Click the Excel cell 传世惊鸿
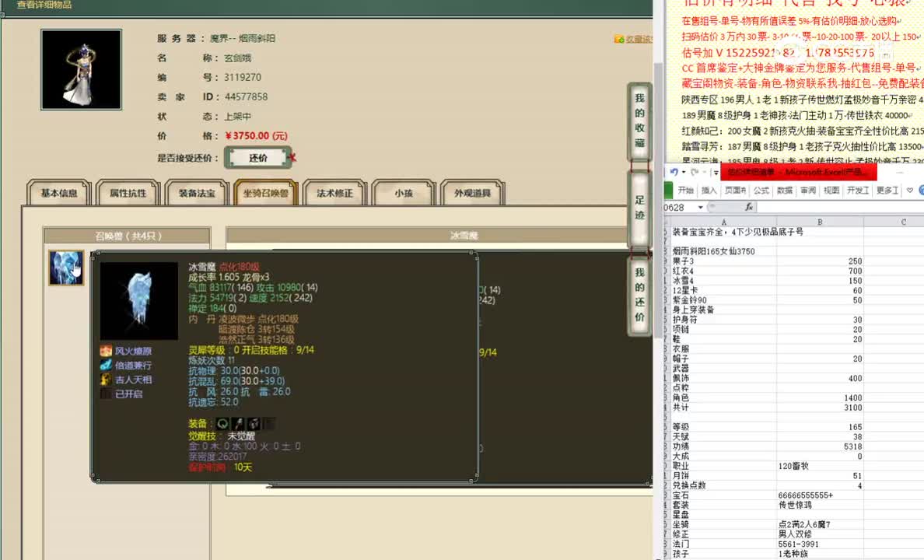The height and width of the screenshot is (560, 924). pyautogui.click(x=820, y=505)
